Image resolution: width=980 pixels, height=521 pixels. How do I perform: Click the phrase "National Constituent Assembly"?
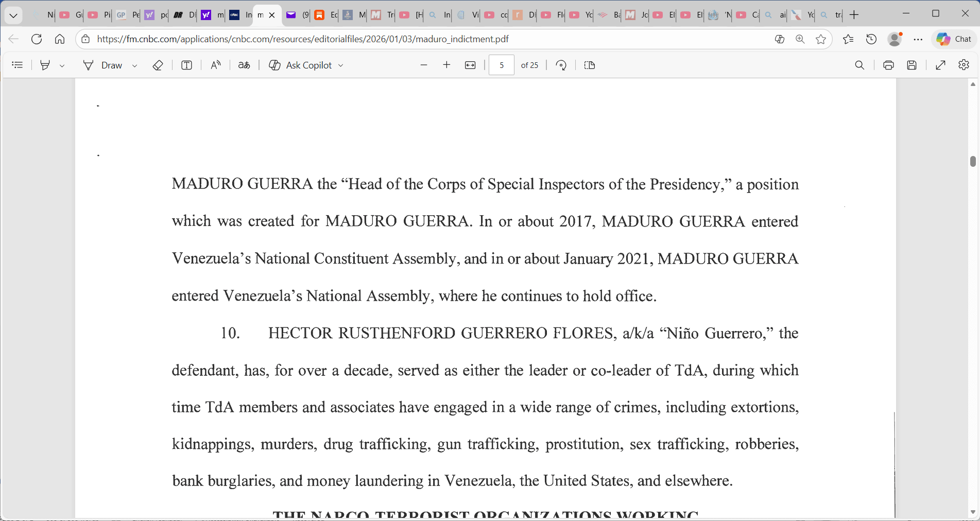355,258
